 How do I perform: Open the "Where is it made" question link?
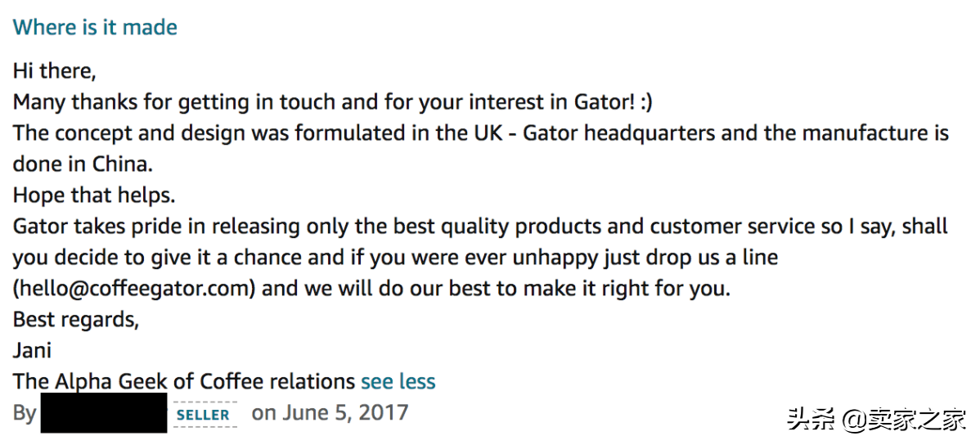point(95,27)
